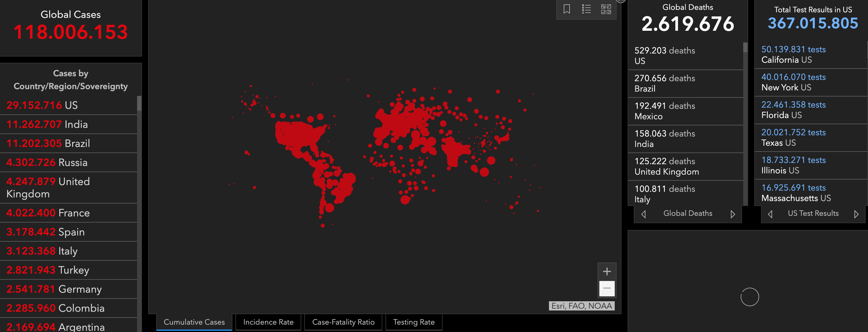Open the Testing Rate tab
This screenshot has height=332, width=868.
click(413, 322)
